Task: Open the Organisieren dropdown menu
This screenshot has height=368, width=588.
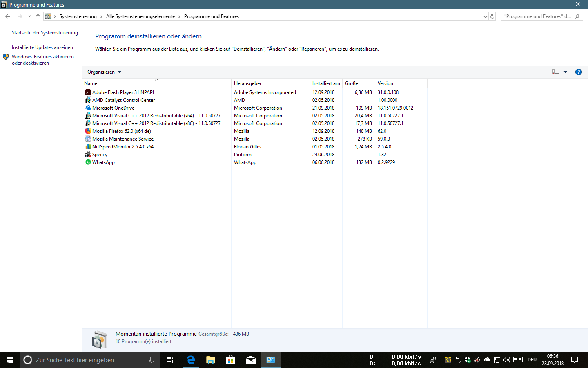Action: 104,72
